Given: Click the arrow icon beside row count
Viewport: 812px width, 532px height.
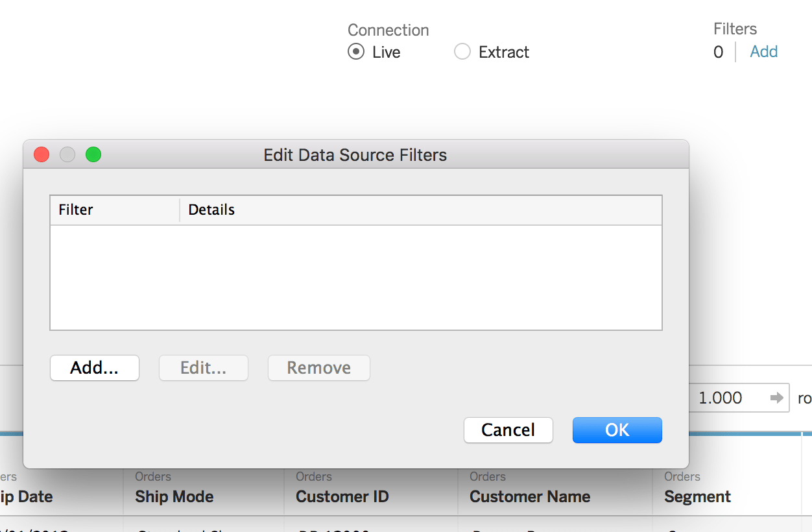Looking at the screenshot, I should (x=776, y=398).
